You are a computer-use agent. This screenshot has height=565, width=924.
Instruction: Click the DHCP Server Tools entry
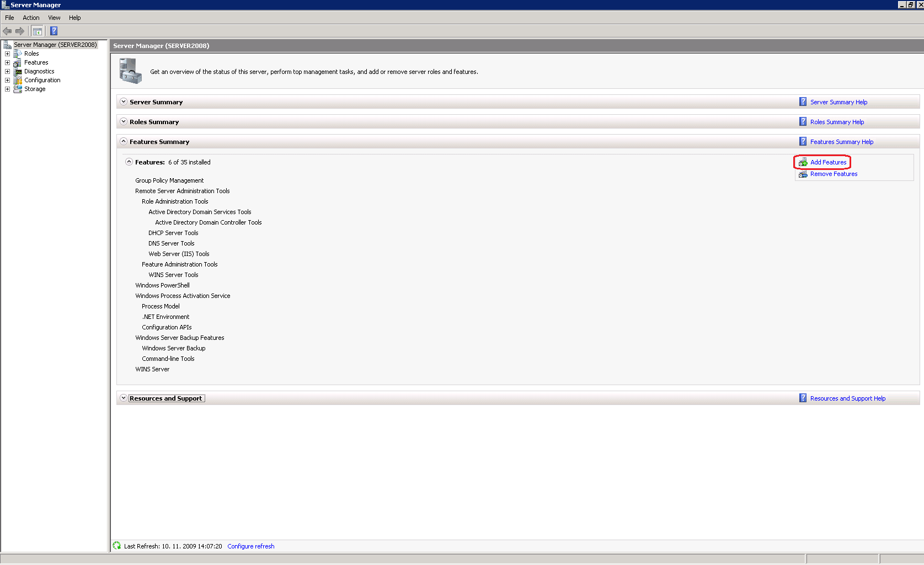[173, 233]
